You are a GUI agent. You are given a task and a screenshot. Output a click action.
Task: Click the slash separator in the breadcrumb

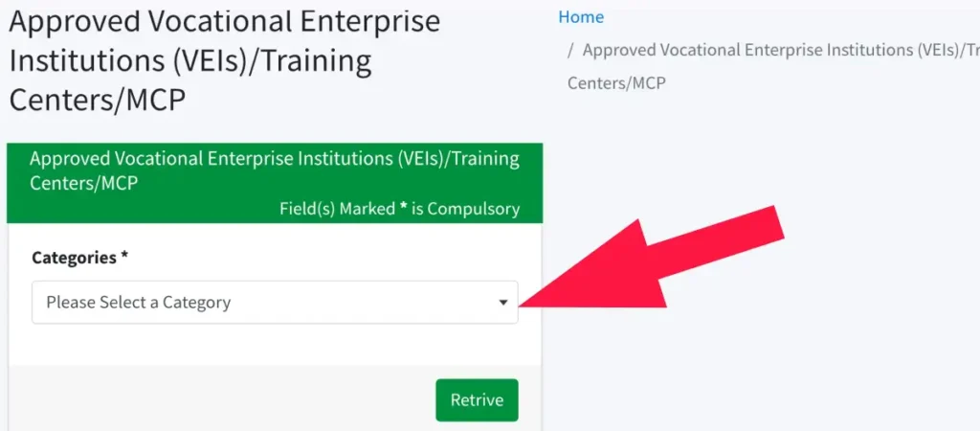(570, 50)
